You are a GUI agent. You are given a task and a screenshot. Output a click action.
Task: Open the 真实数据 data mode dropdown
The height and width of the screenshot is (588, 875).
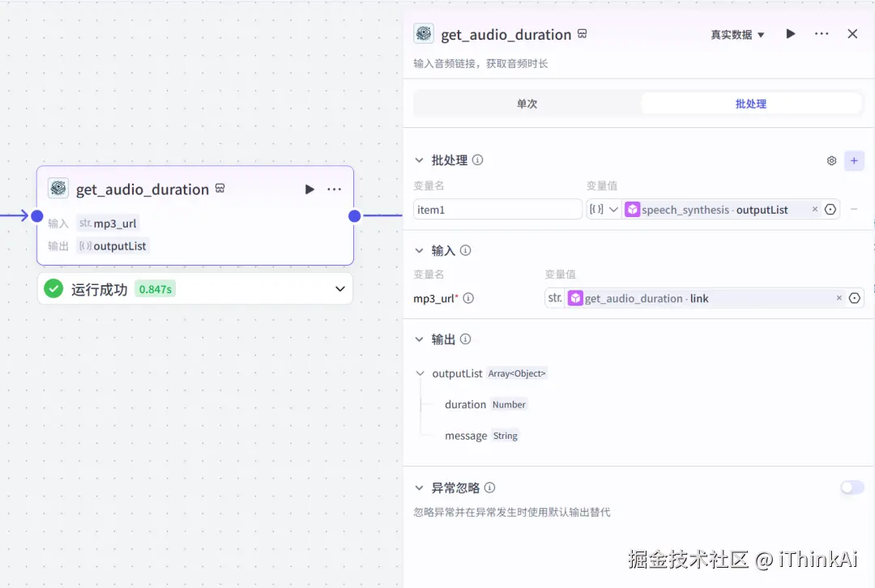pyautogui.click(x=736, y=34)
